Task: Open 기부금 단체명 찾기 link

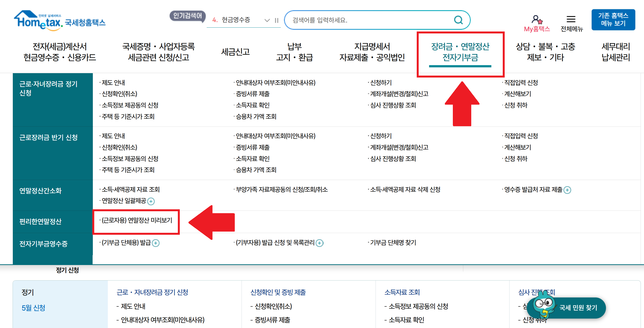Action: (393, 242)
